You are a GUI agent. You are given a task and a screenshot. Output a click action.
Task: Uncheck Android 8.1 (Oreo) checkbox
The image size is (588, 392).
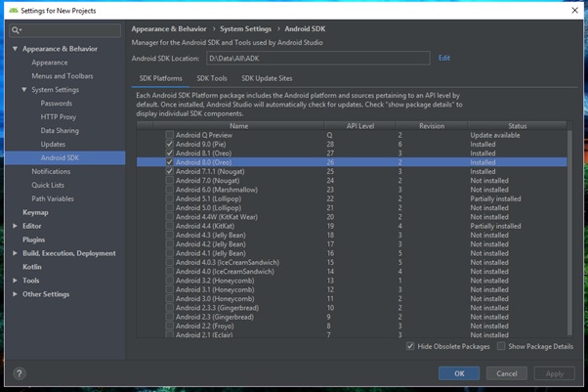[x=170, y=152]
